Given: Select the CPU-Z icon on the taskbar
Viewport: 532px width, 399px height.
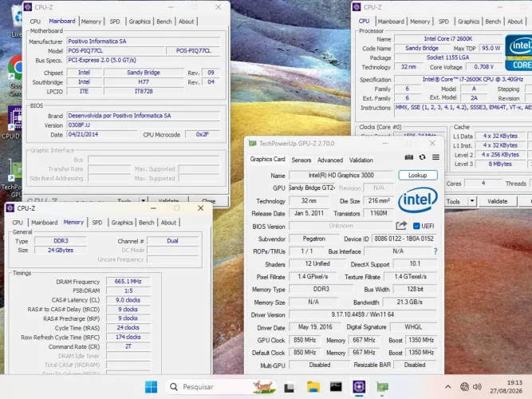Looking at the screenshot, I should click(359, 387).
